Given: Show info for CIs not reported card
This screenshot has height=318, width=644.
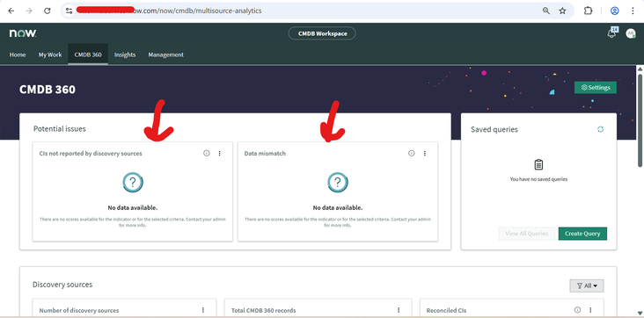Looking at the screenshot, I should (x=207, y=153).
